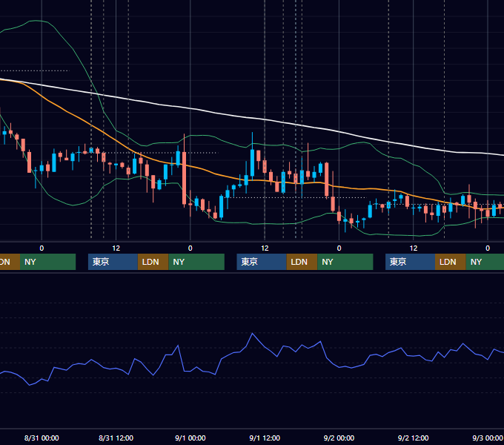Click the 9/2 00:00 date label
The height and width of the screenshot is (445, 504).
coord(339,438)
